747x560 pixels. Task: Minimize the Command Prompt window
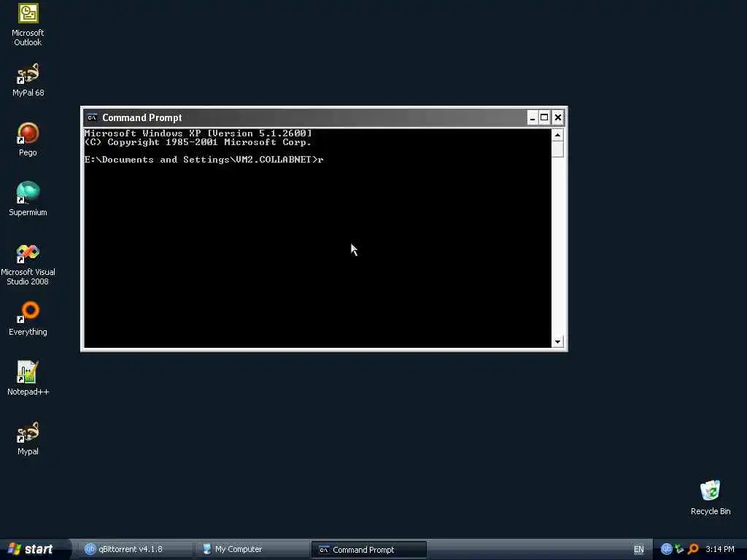click(x=532, y=117)
